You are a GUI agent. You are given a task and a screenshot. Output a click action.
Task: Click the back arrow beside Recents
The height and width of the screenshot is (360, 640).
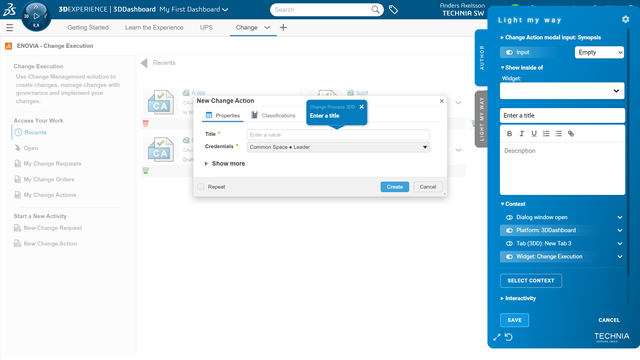pos(144,63)
